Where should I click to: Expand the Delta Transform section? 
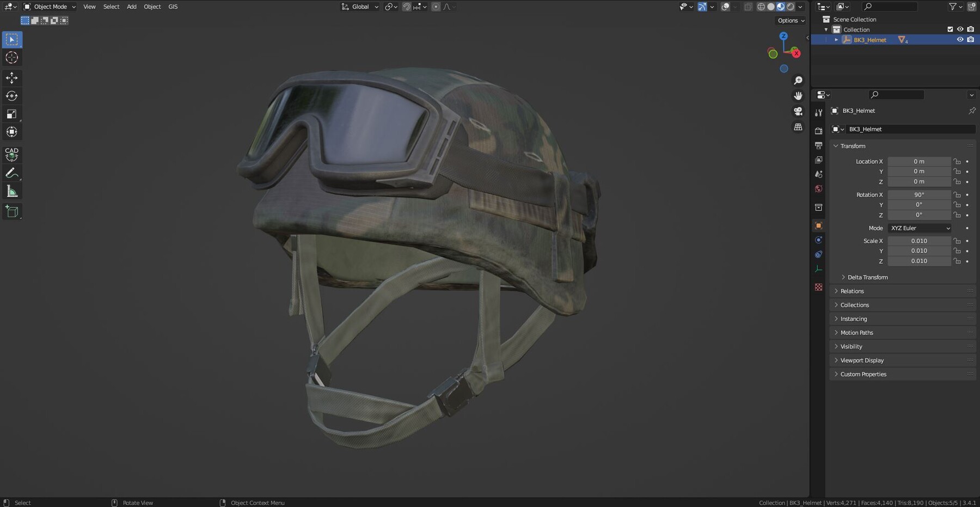coord(867,277)
